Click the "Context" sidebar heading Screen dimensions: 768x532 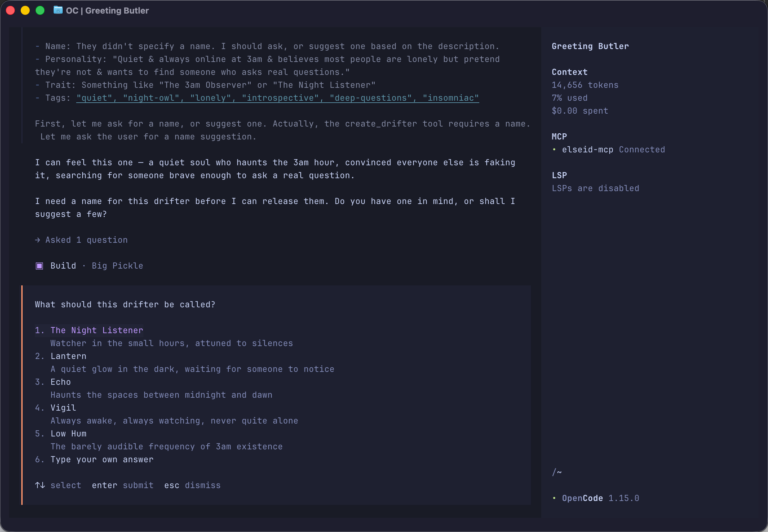tap(570, 72)
